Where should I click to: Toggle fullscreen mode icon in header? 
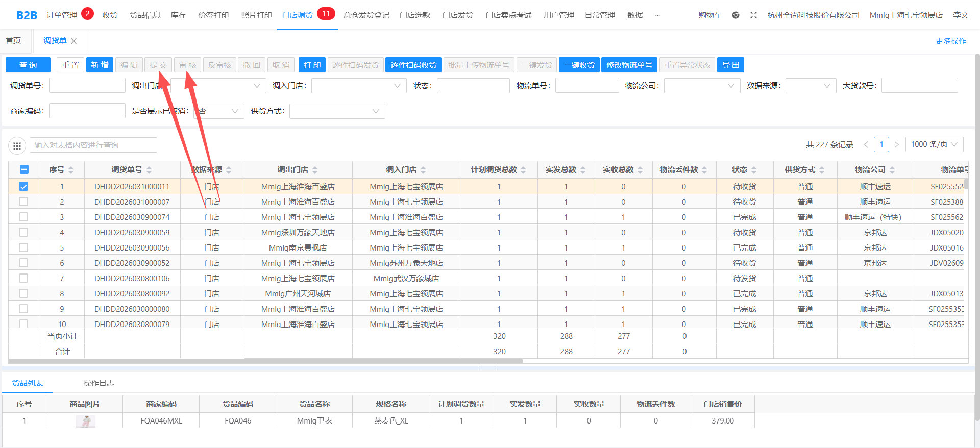click(753, 15)
